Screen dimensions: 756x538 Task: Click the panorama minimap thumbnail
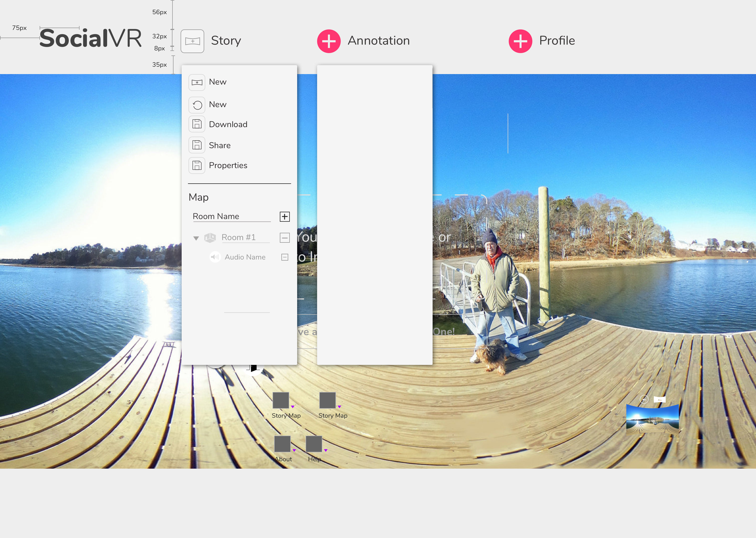[652, 420]
